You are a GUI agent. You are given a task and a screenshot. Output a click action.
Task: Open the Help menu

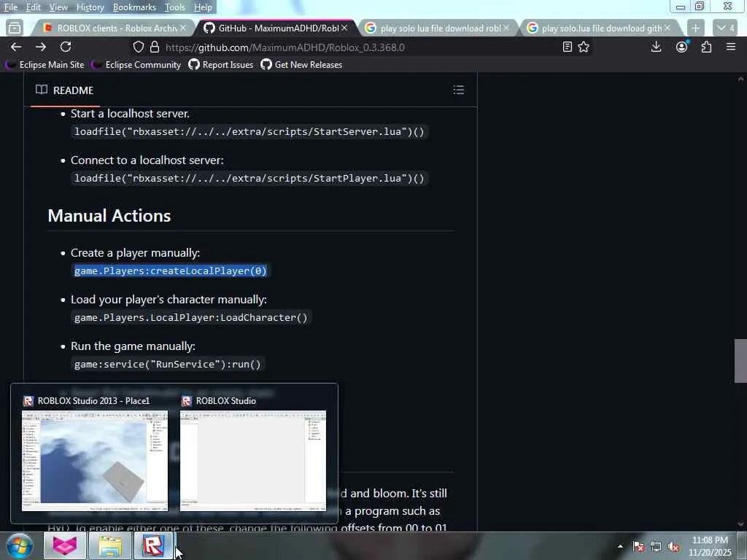point(203,7)
